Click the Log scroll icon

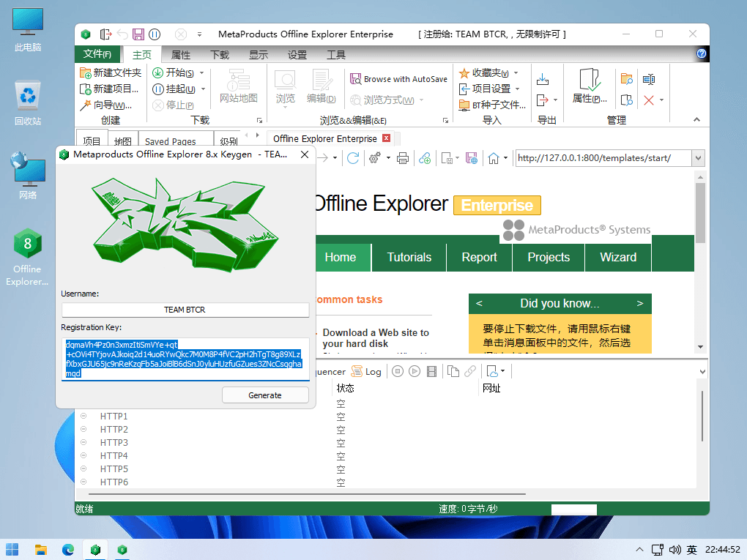(357, 371)
